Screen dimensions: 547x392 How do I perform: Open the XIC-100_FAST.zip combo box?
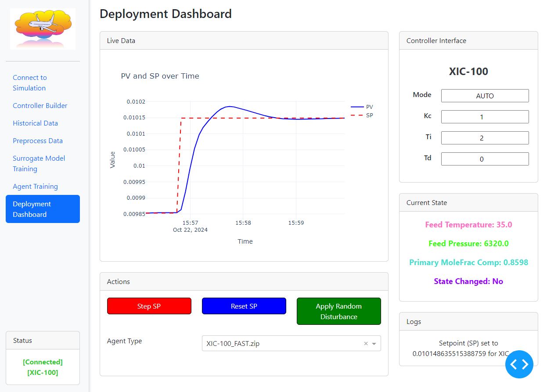[x=291, y=344]
